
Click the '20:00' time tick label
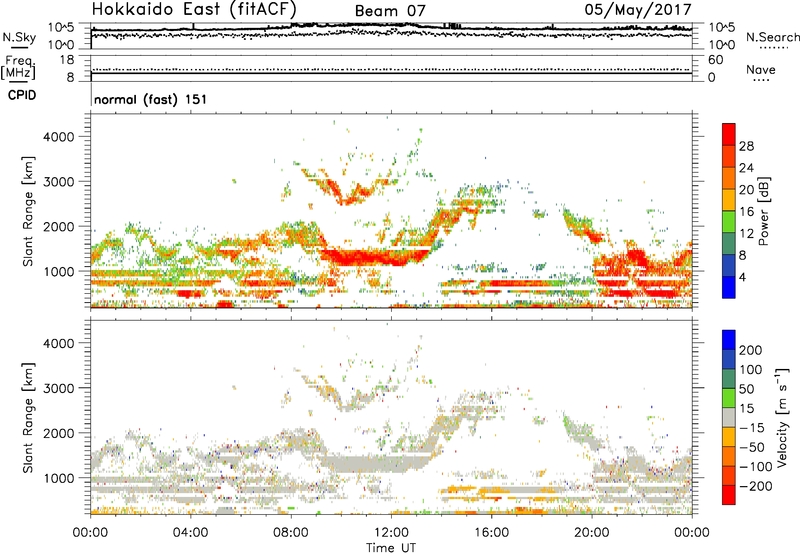(x=592, y=533)
